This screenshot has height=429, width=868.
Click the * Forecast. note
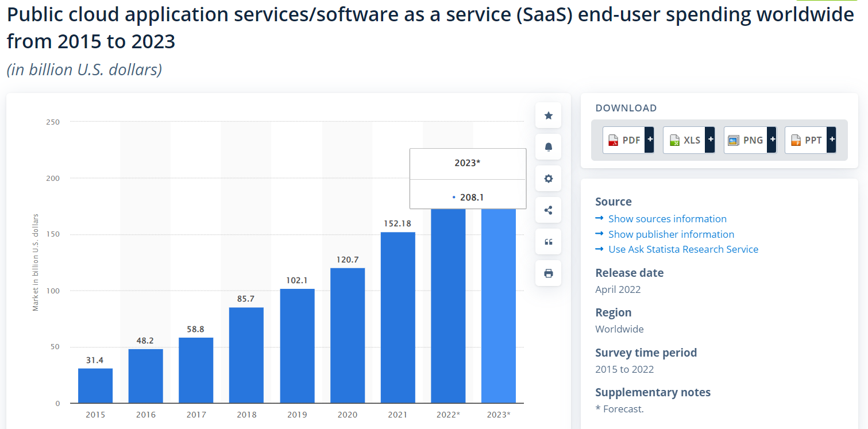tap(619, 409)
